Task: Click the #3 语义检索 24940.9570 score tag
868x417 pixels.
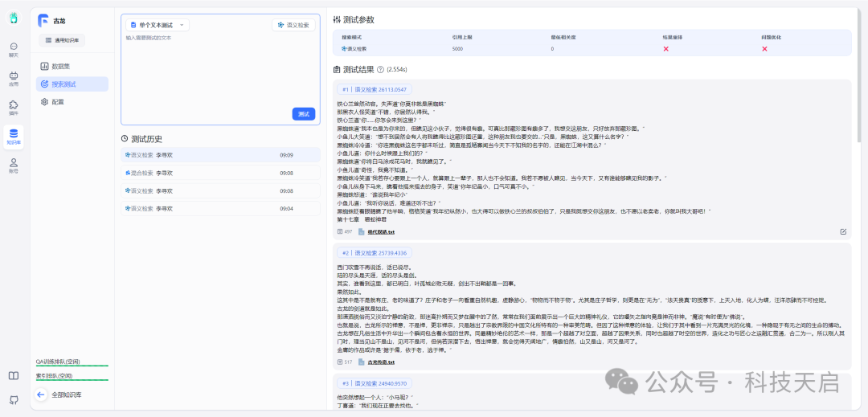Action: (x=375, y=383)
